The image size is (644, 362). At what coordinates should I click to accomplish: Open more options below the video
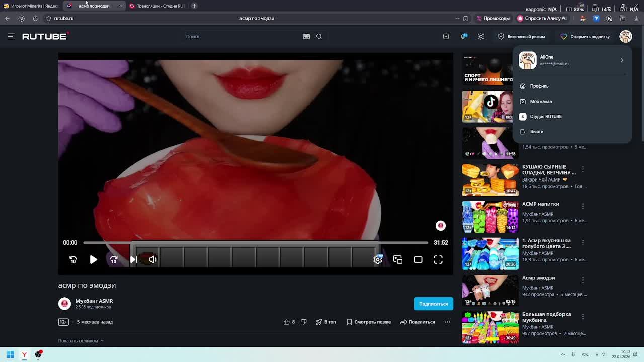tap(447, 322)
